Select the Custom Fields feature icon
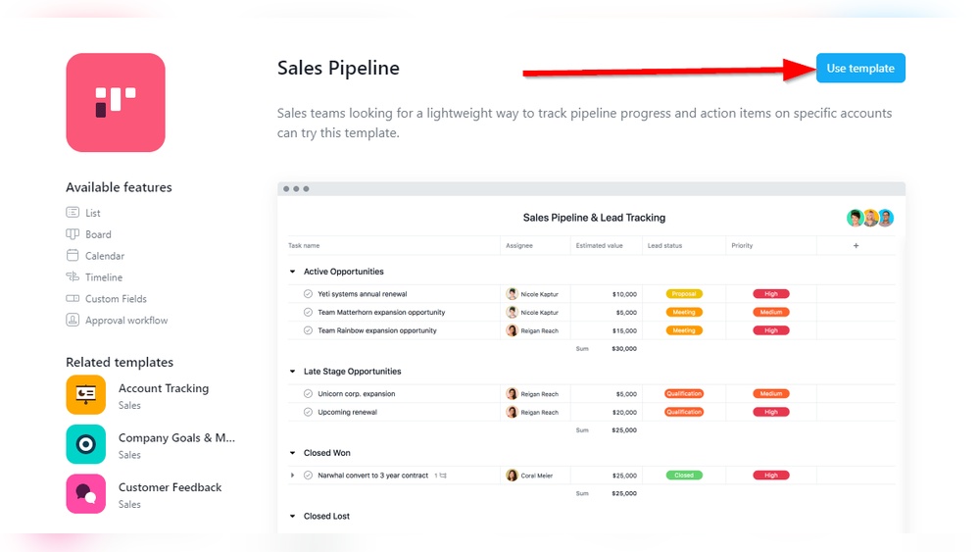Viewport: 980px width, 552px height. pos(73,298)
